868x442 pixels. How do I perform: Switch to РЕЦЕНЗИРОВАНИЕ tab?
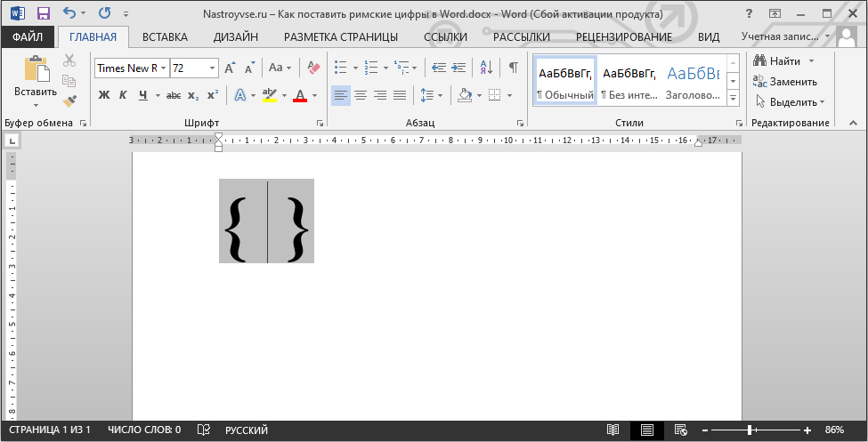coord(624,37)
